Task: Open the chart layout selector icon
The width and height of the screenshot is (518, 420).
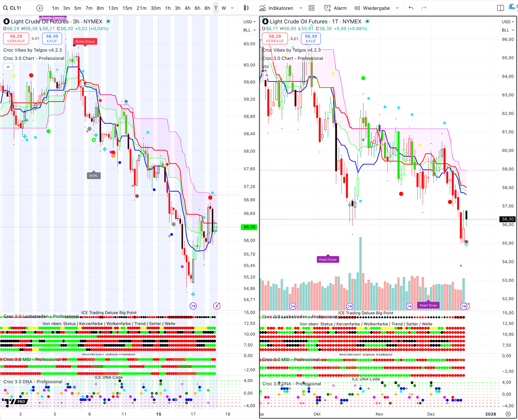Action: (500, 8)
